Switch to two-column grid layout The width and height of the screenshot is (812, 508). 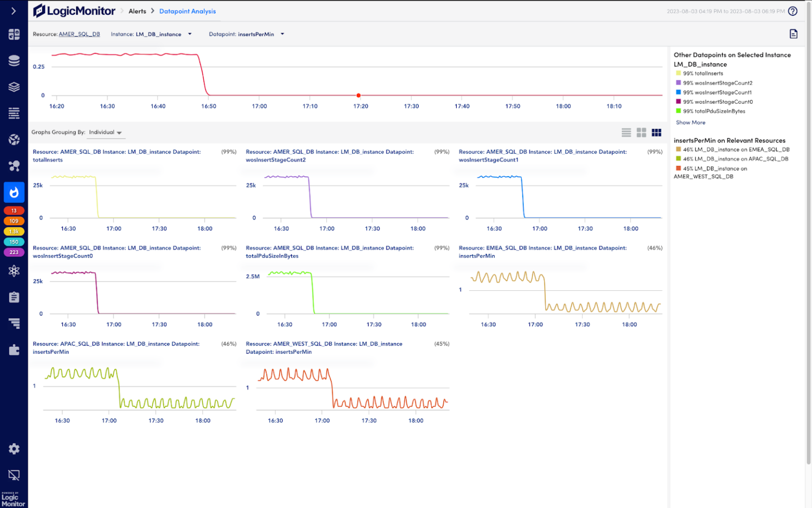(641, 132)
